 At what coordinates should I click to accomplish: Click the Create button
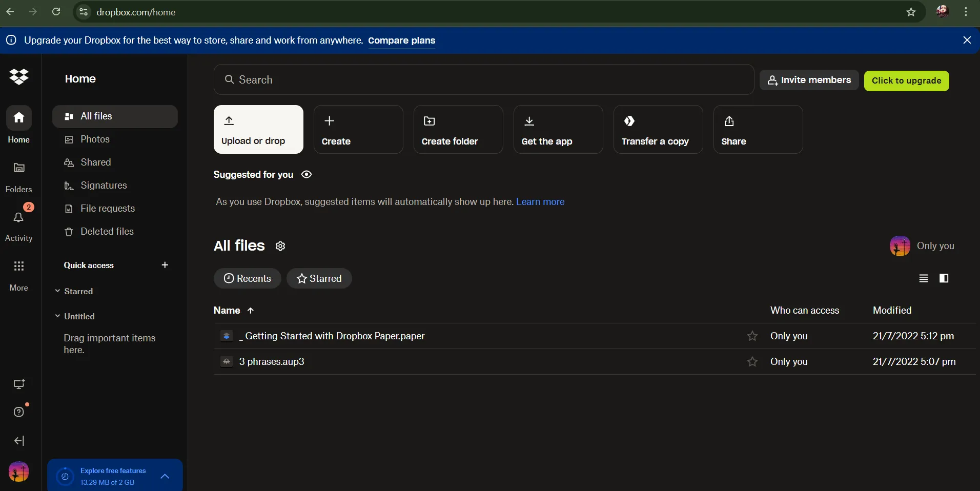point(358,129)
